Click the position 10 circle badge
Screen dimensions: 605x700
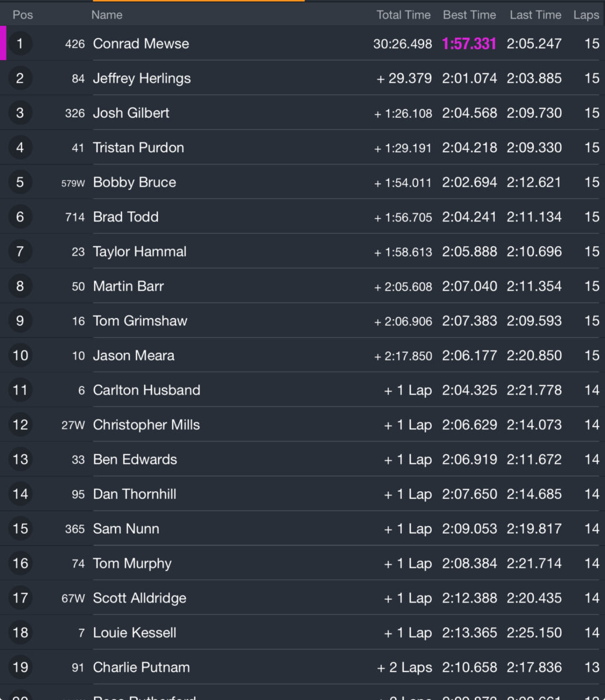point(20,355)
